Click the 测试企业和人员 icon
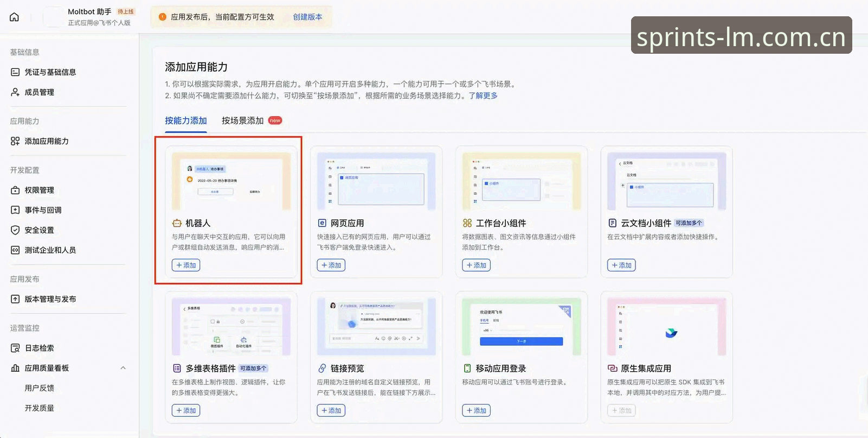 [x=15, y=250]
